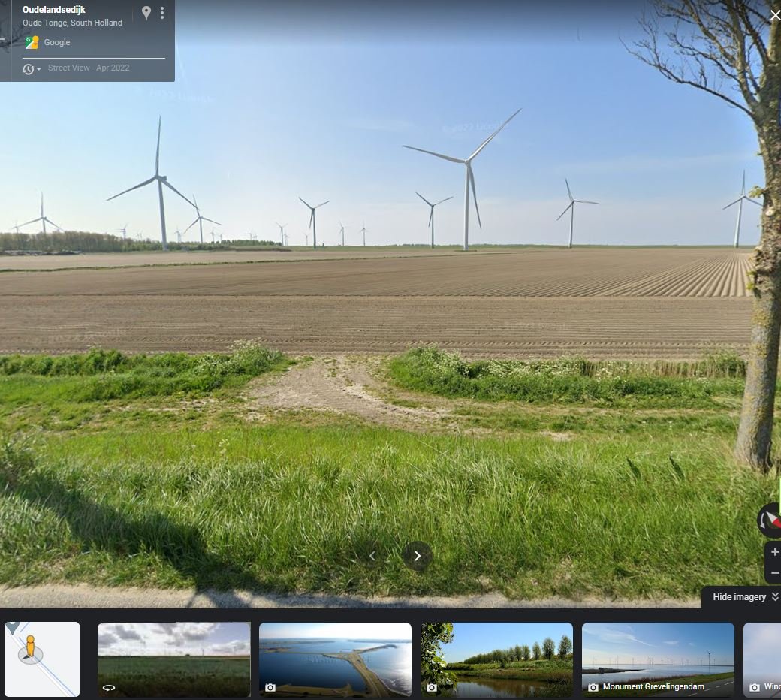Collapse the strip via Hide imagery

point(740,597)
